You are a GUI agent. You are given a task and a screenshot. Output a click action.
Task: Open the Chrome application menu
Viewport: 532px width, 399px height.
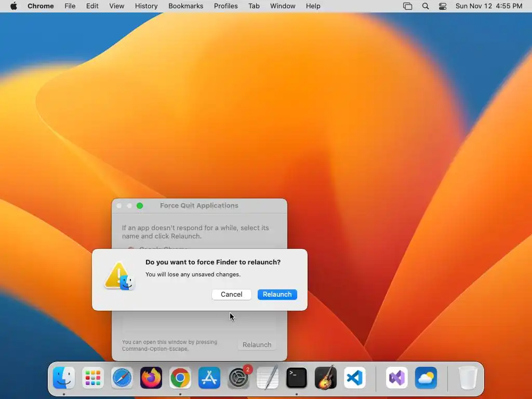point(41,6)
